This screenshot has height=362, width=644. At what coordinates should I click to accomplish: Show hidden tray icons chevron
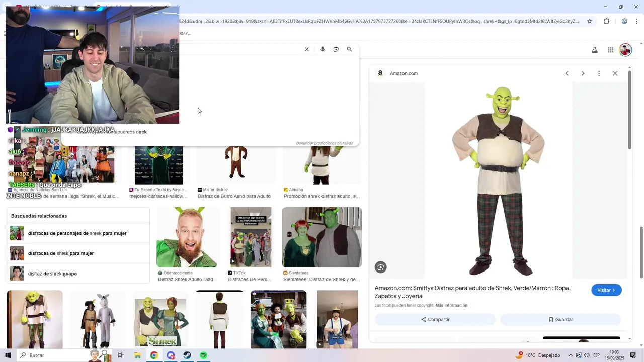click(571, 355)
